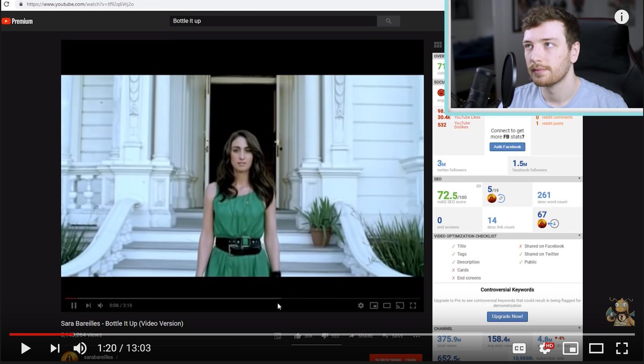Click the 'Cards' checklist item
The width and height of the screenshot is (644, 364).
pyautogui.click(x=463, y=270)
